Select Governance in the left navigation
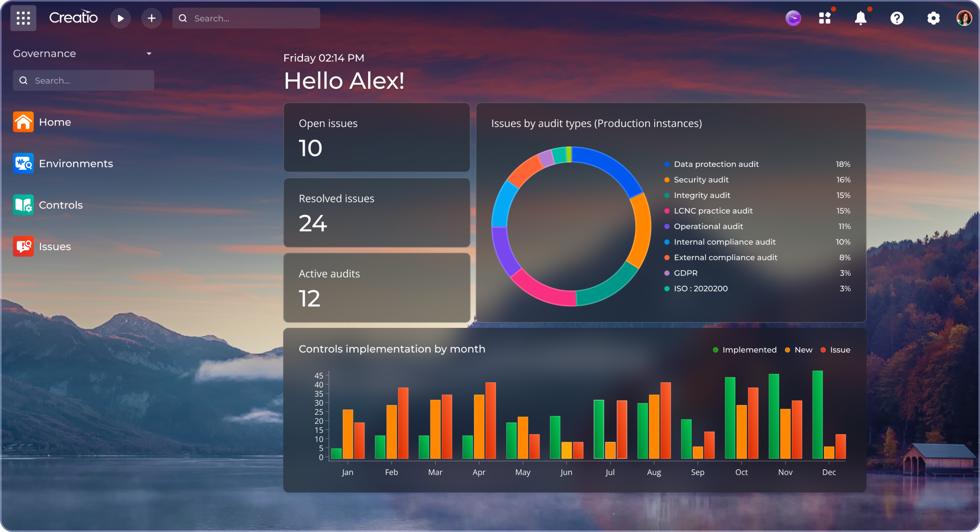The width and height of the screenshot is (980, 532). pos(44,53)
